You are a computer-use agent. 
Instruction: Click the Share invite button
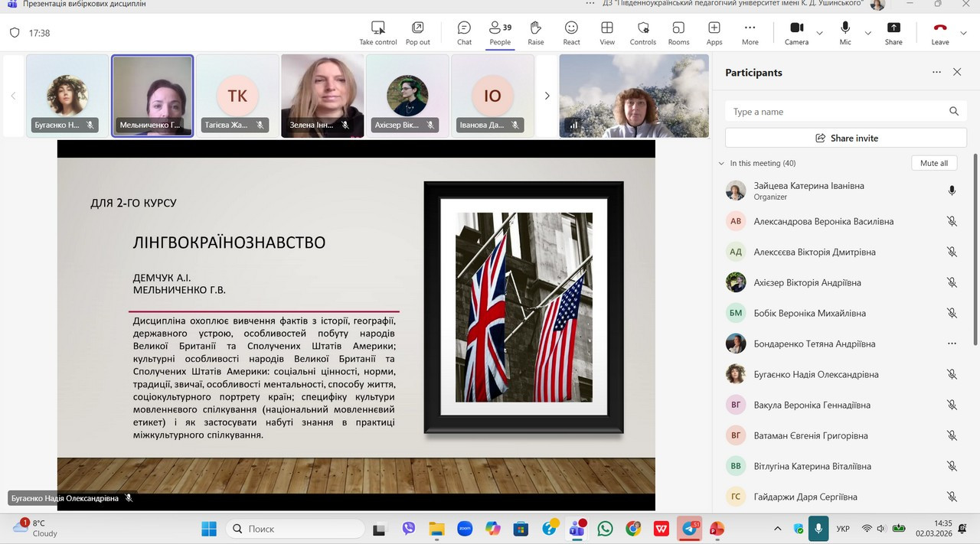(846, 138)
